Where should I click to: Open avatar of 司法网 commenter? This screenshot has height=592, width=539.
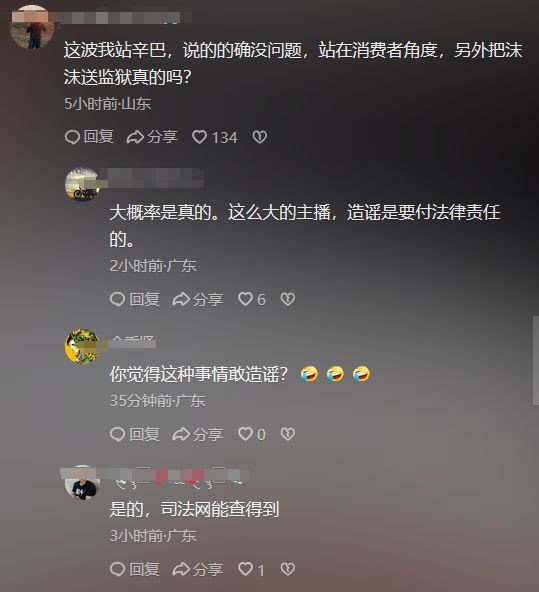click(x=82, y=483)
